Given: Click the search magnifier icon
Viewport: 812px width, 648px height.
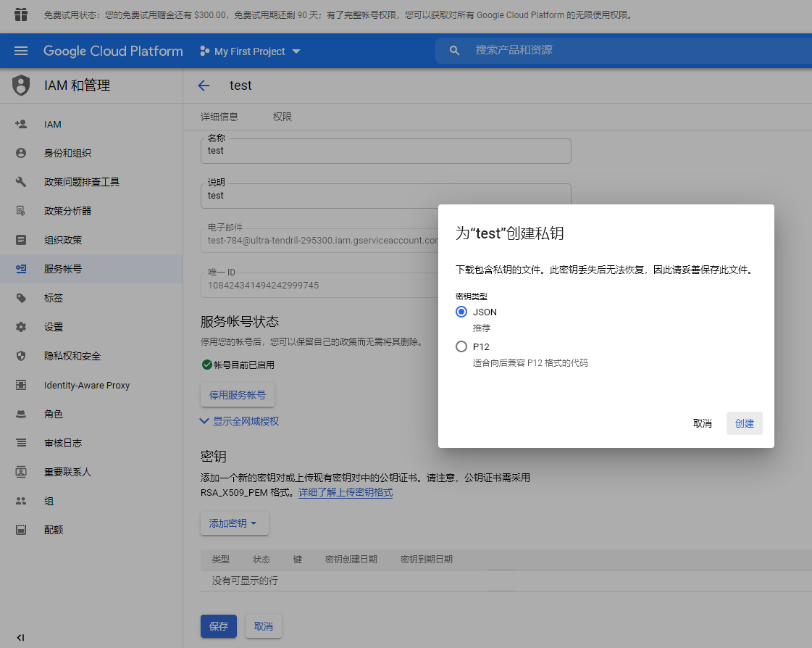Looking at the screenshot, I should tap(454, 51).
